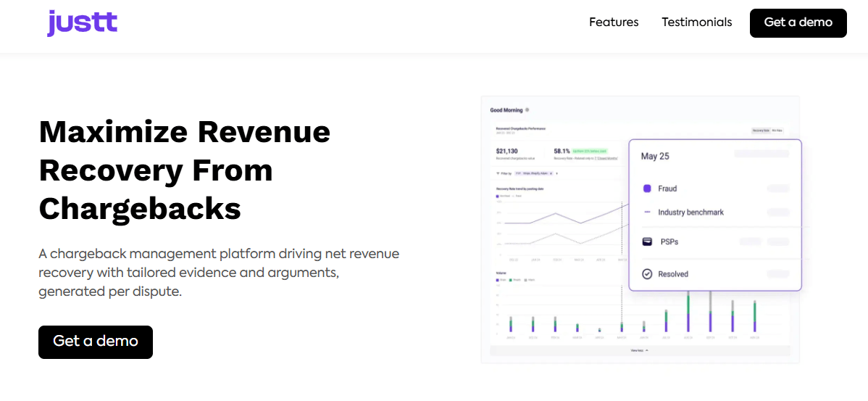Click the info icon beside Good Morning
Viewport: 868px width, 401px height.
click(527, 109)
